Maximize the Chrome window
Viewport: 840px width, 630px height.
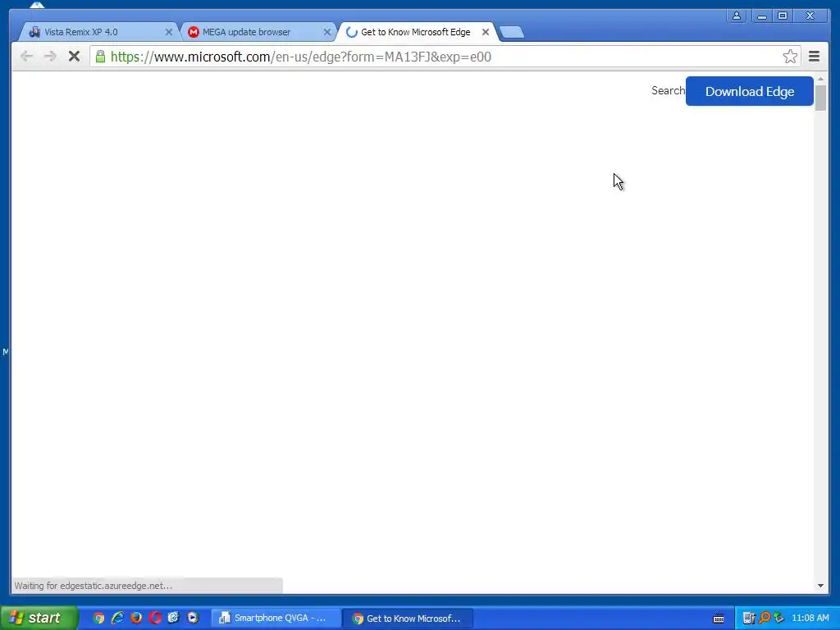point(783,16)
